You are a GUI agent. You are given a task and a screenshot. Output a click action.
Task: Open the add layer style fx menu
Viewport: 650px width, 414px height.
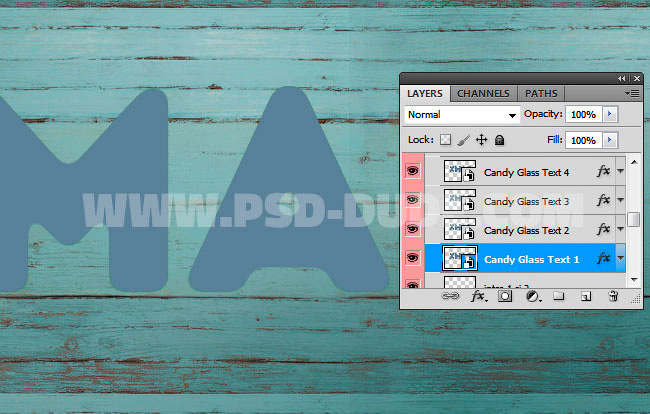[x=478, y=297]
